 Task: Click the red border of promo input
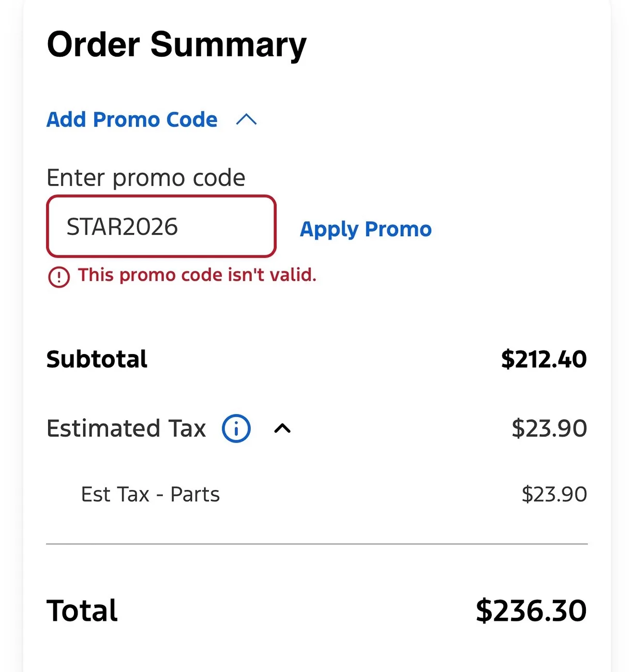161,196
